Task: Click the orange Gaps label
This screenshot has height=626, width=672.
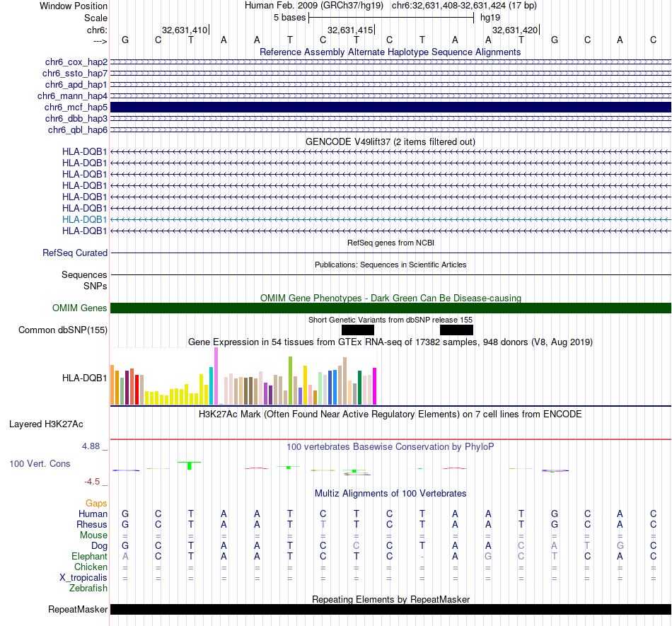Action: pos(96,503)
